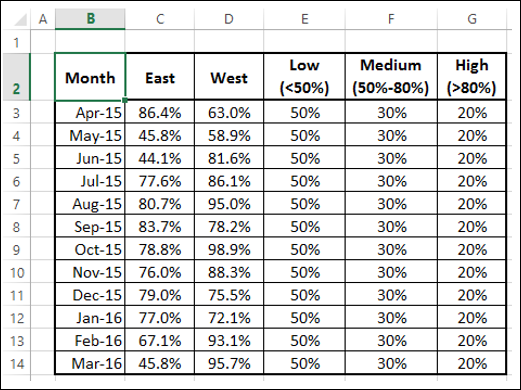Select column E header
The width and height of the screenshot is (521, 390).
click(x=304, y=19)
